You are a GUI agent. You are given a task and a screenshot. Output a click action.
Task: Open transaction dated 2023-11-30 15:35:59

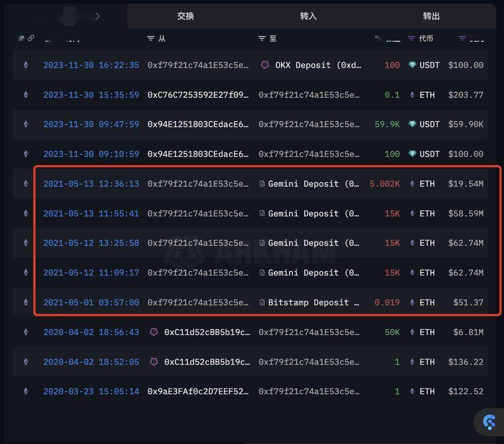[x=91, y=95]
